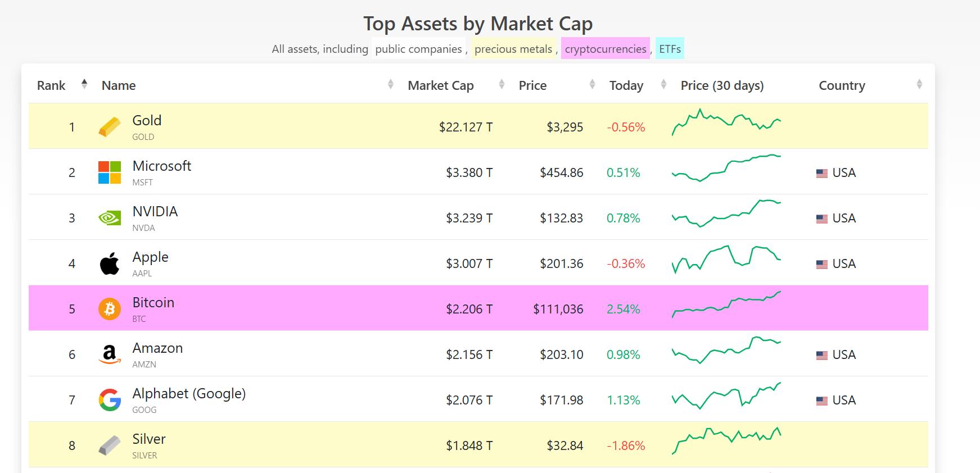Click Alphabet's 30-day price chart

pyautogui.click(x=726, y=395)
